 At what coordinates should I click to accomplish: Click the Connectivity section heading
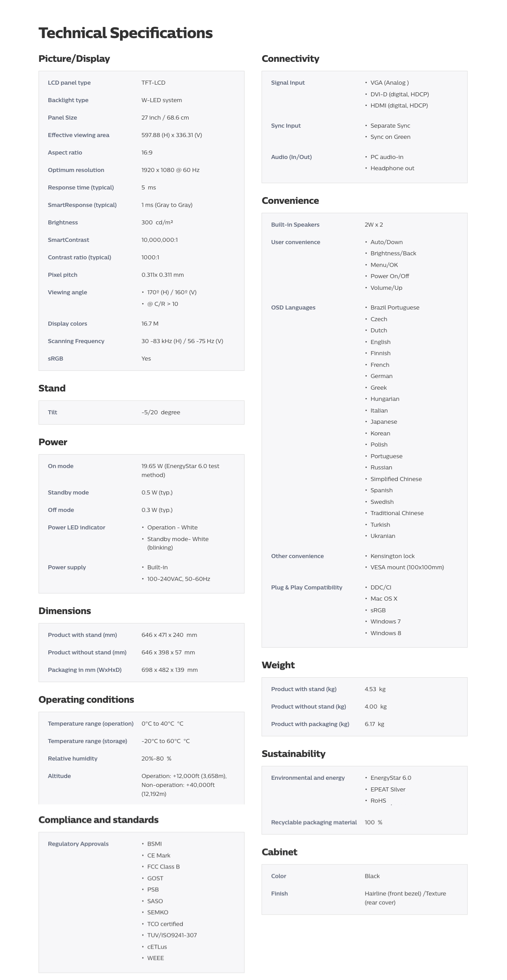[x=290, y=59]
